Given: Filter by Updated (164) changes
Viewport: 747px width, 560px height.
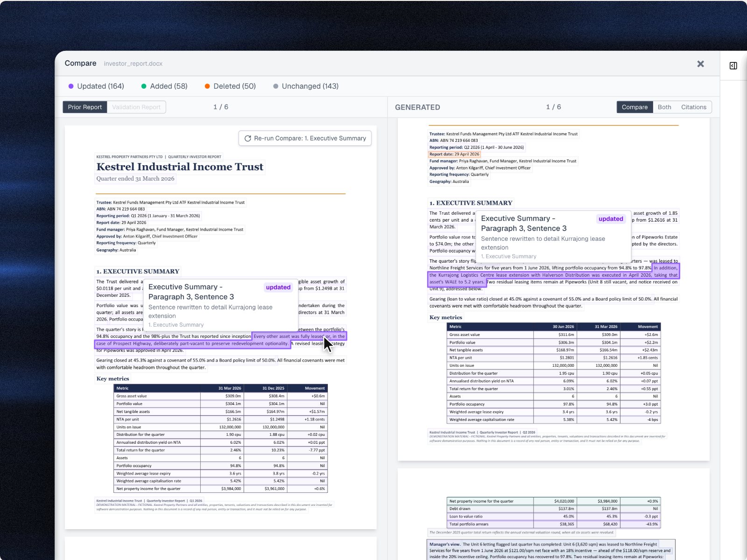Looking at the screenshot, I should pos(96,86).
